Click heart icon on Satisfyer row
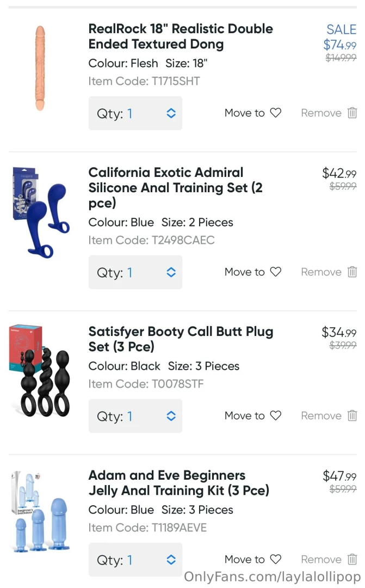This screenshot has height=588, width=365. point(276,416)
